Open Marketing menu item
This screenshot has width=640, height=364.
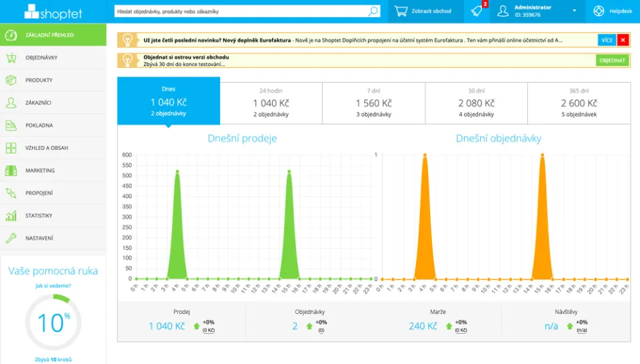coord(53,171)
